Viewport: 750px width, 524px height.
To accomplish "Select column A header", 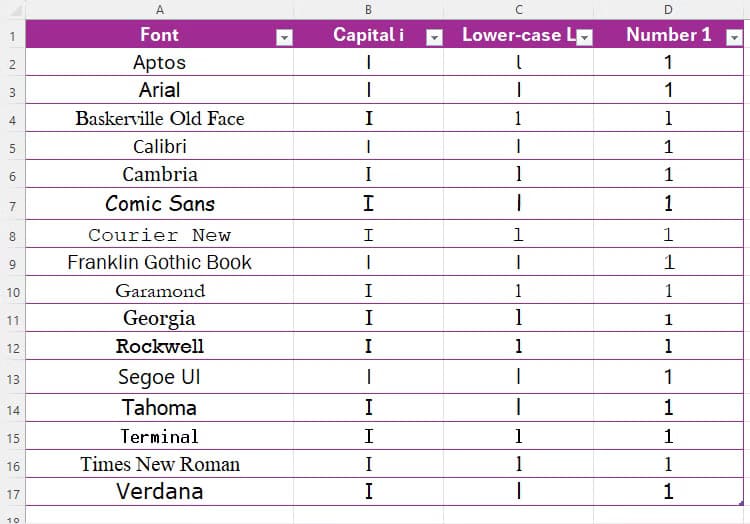I will coord(159,9).
